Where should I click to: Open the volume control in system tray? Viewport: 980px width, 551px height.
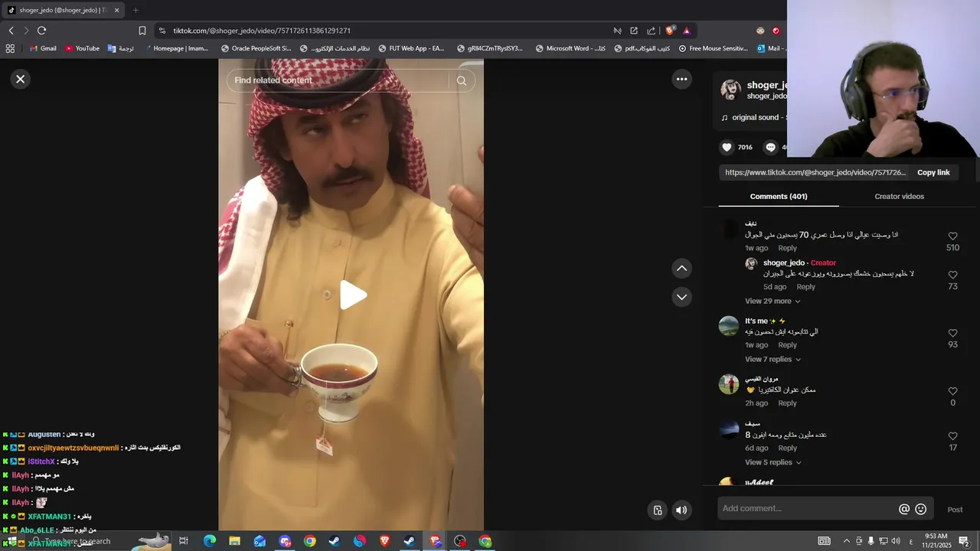point(896,541)
